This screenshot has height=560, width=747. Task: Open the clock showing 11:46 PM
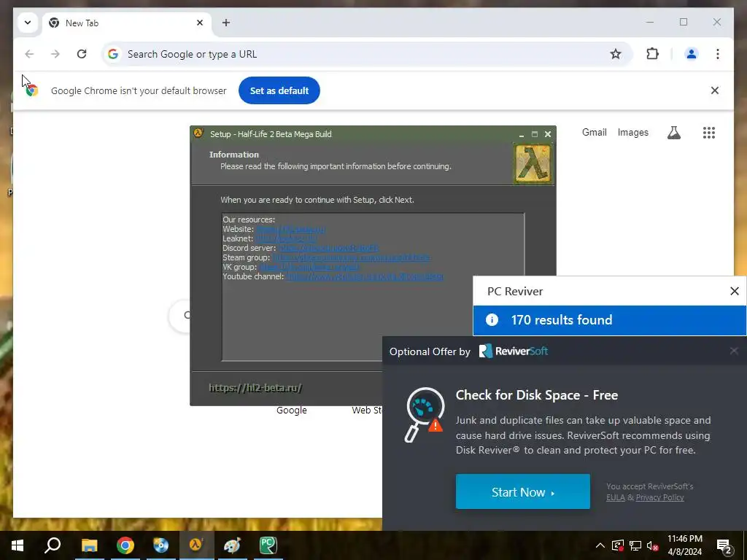point(684,545)
